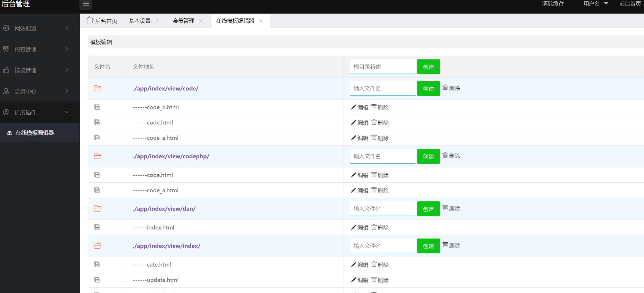
Task: Close the 基本设置 tab
Action: 157,21
